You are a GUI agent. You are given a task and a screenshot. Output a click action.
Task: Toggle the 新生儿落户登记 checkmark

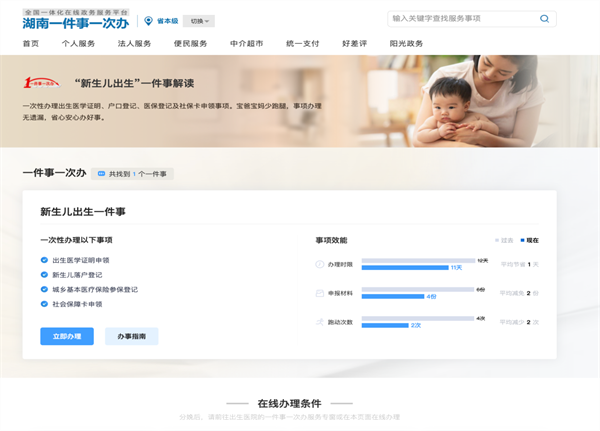[44, 274]
